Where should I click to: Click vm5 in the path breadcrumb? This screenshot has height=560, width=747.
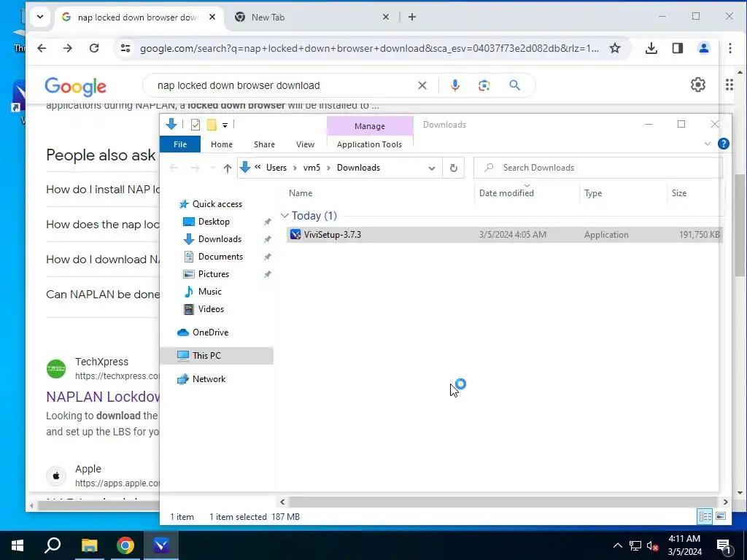point(312,168)
